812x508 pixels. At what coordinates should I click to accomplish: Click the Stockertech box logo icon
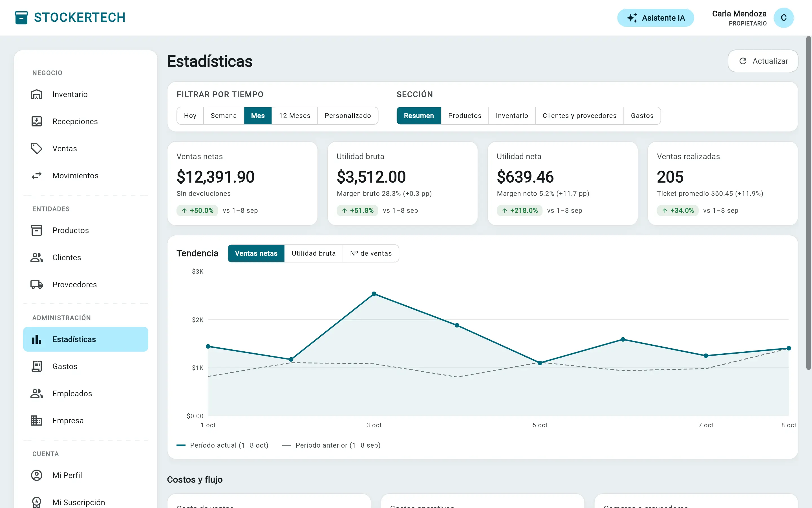(21, 17)
